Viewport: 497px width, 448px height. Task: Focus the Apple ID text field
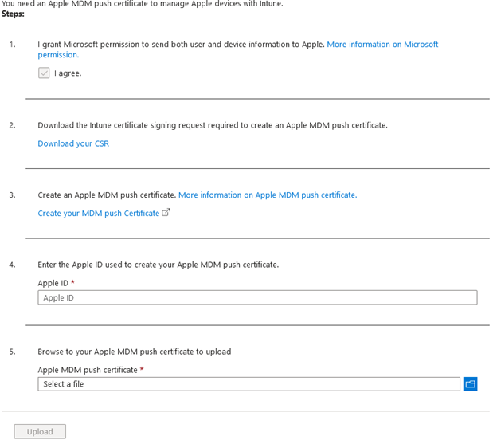click(x=257, y=297)
